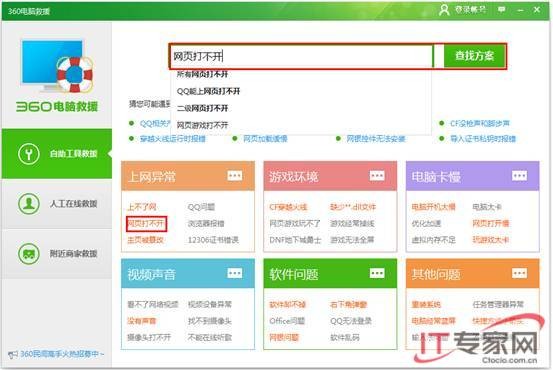Select 不能在线听歌 under 视频声音

pos(210,338)
